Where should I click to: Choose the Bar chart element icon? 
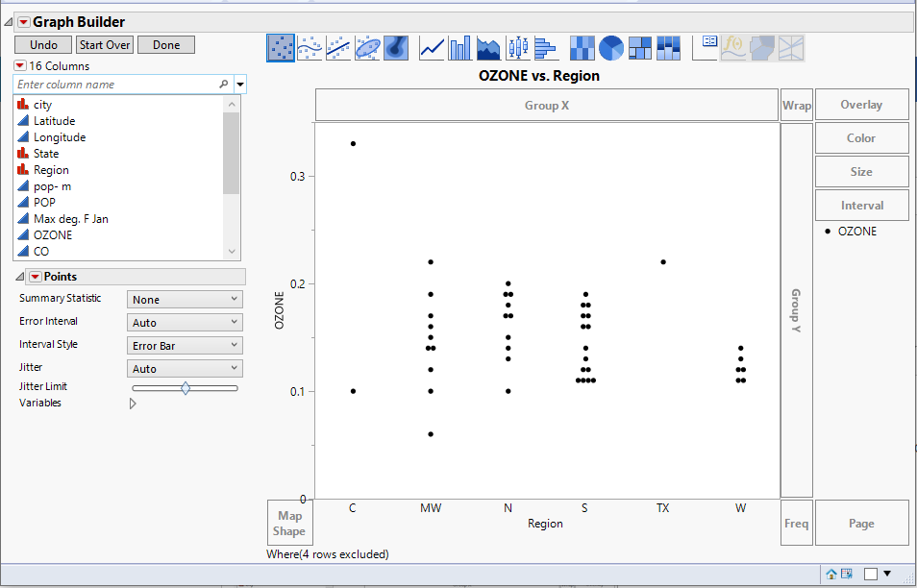tap(458, 48)
